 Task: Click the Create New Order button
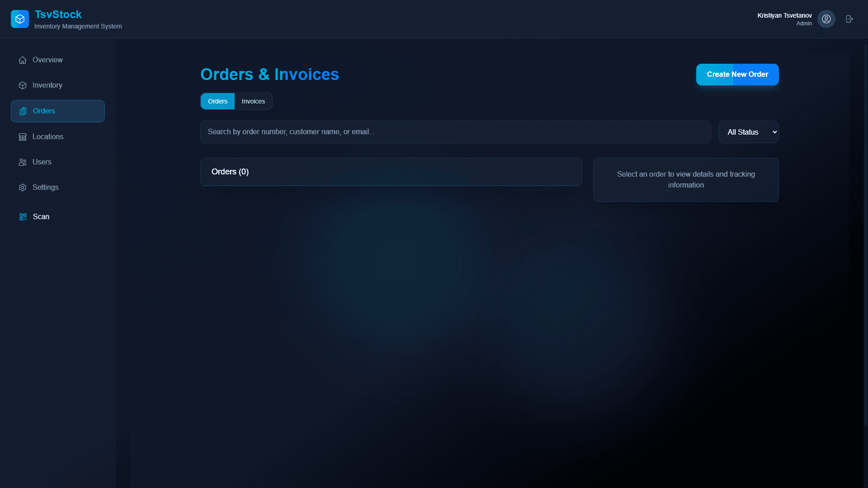point(737,75)
